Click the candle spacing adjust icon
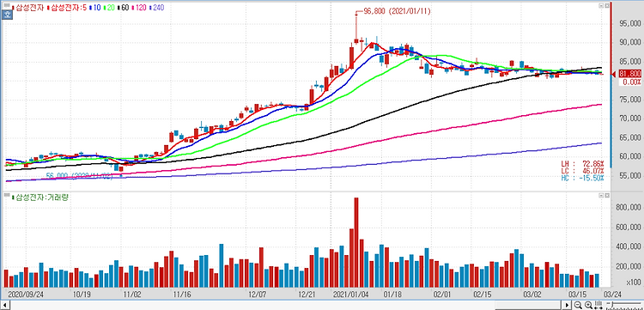Screen dimensions: 644x310 pos(598,305)
